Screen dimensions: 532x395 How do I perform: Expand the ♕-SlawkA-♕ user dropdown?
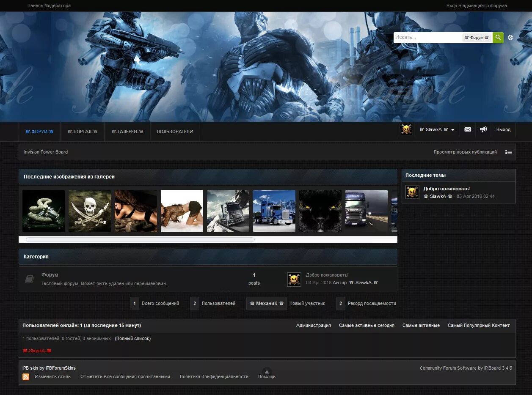coord(437,130)
